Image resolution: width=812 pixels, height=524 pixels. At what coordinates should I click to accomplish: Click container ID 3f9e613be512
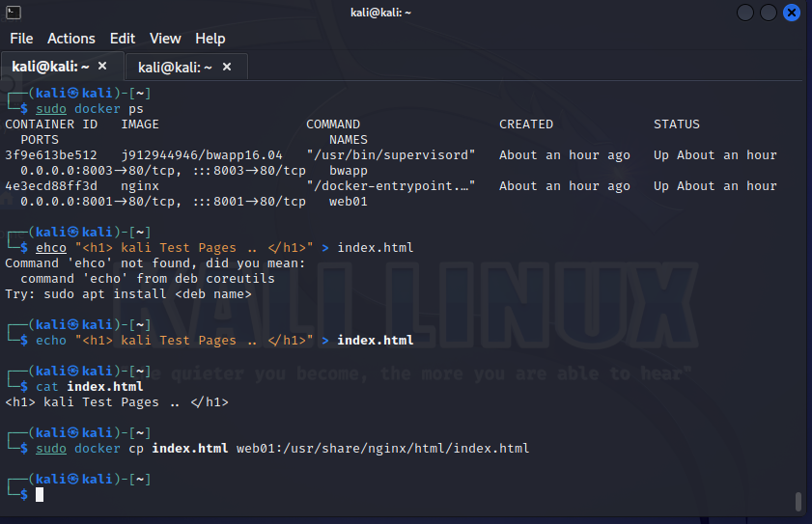click(x=51, y=154)
